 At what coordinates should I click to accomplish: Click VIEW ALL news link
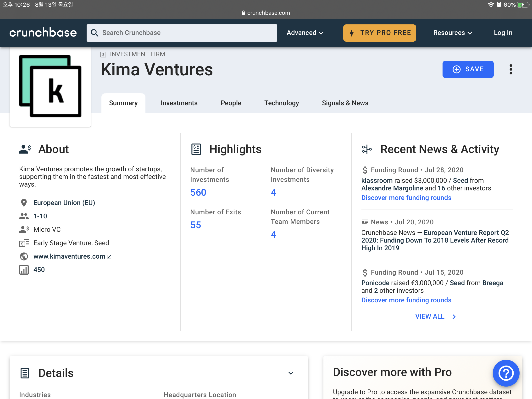tap(430, 317)
